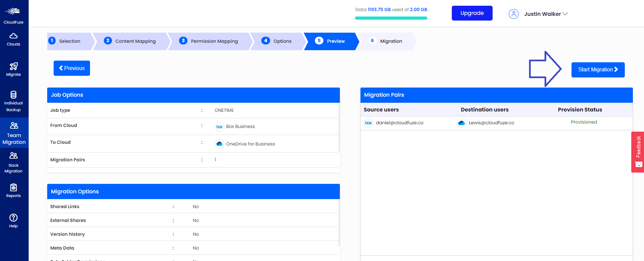Click the Box Business text
Screen dimensions: 644x261
pos(240,127)
